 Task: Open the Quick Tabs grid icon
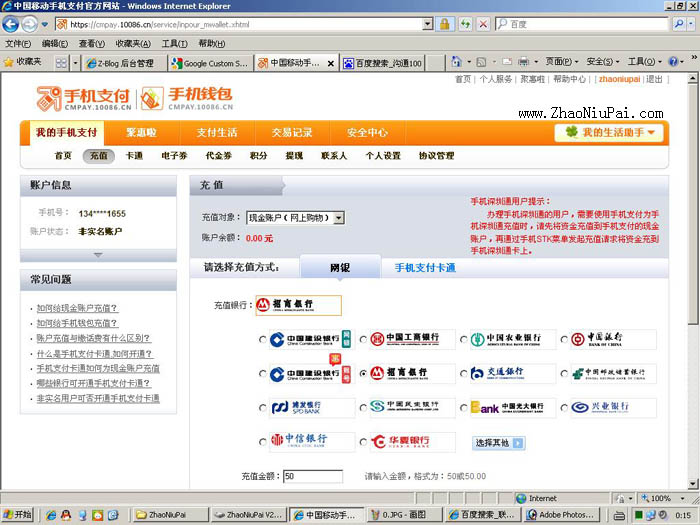point(61,63)
